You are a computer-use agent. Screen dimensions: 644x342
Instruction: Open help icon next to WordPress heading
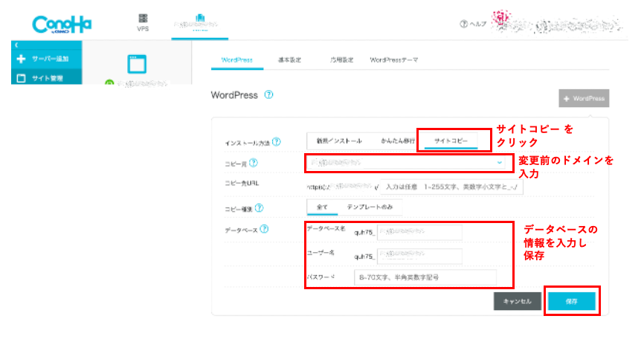(x=268, y=95)
